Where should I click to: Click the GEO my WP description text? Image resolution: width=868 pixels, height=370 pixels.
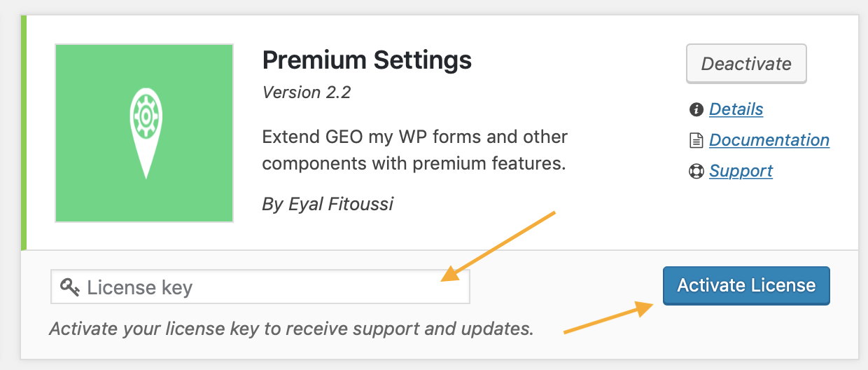coord(414,150)
